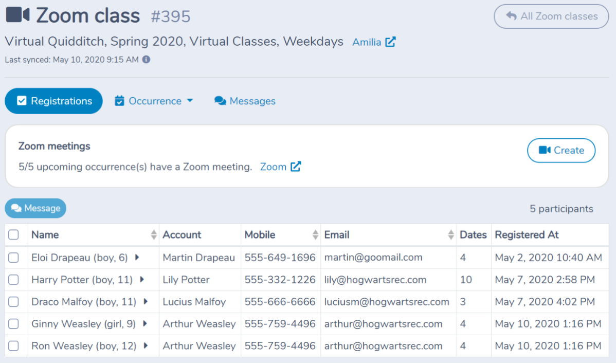
Task: Switch to the Registrations tab
Action: (54, 101)
